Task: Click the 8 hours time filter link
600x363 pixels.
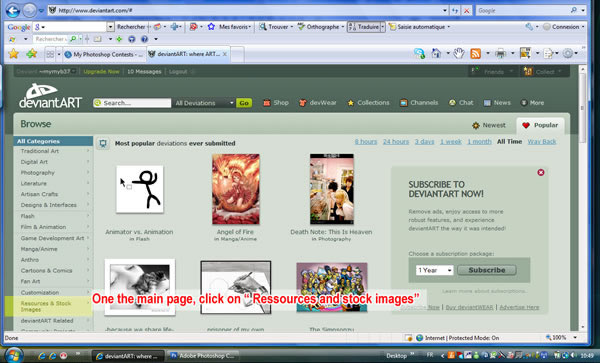Action: [x=365, y=142]
